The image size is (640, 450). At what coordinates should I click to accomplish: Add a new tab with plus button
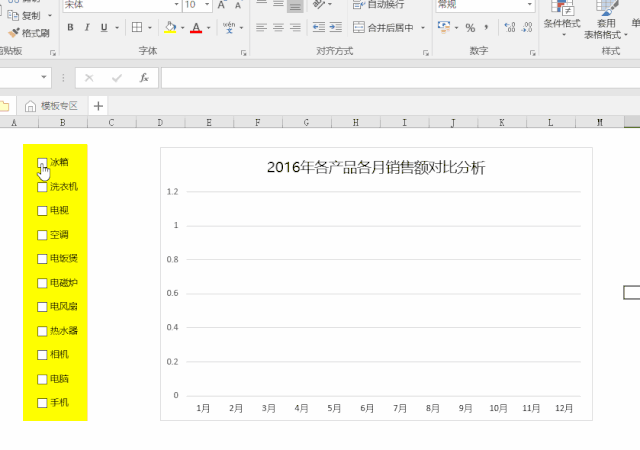[98, 106]
